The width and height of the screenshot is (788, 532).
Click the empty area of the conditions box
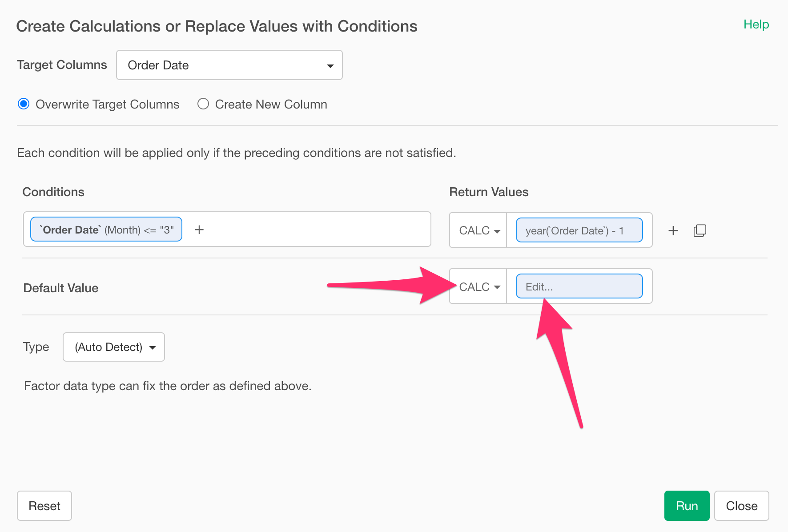click(316, 230)
